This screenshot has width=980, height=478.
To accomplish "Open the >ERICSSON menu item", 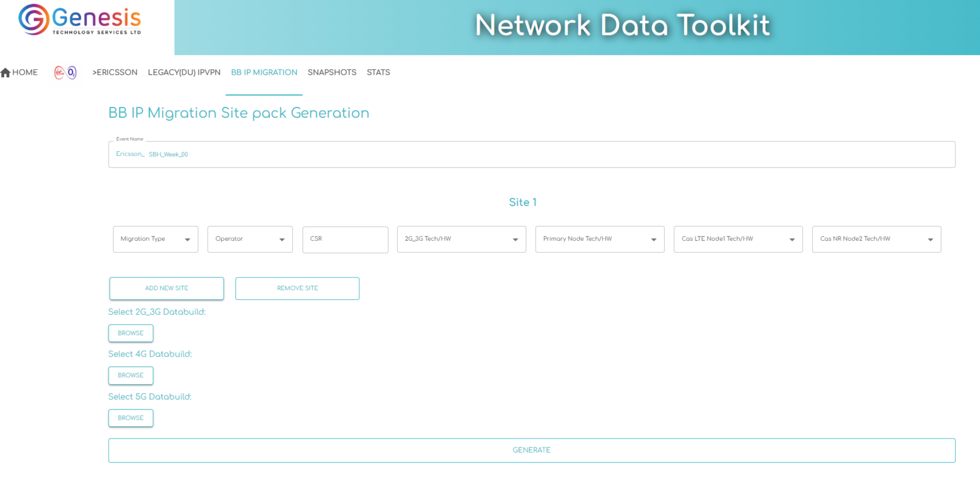I will [115, 72].
